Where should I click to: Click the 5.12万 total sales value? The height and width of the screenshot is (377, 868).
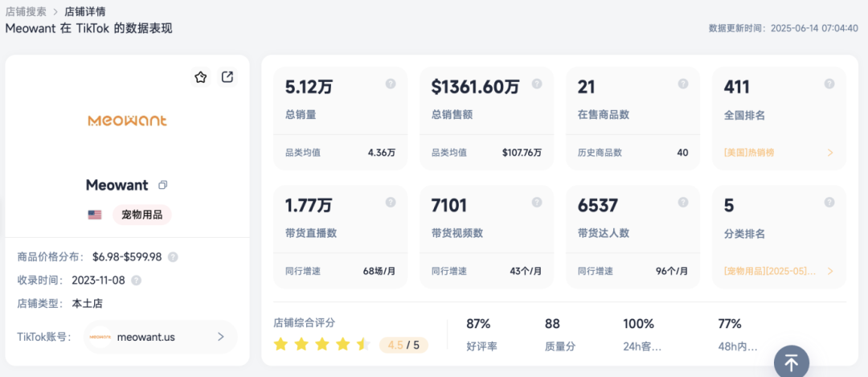[x=309, y=87]
